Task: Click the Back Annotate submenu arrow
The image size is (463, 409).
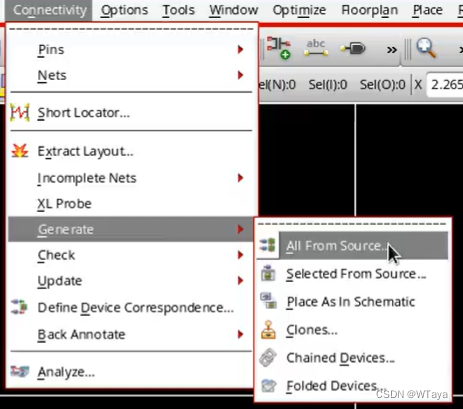Action: [240, 334]
